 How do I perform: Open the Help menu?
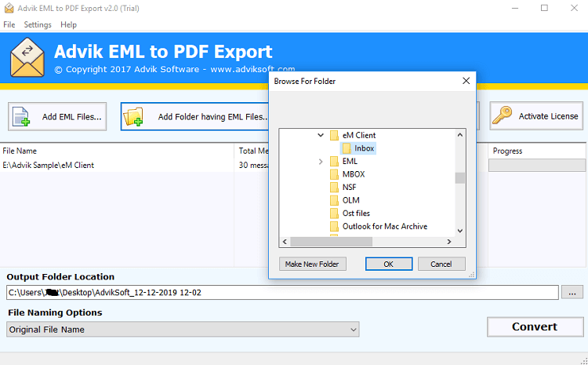coord(69,25)
